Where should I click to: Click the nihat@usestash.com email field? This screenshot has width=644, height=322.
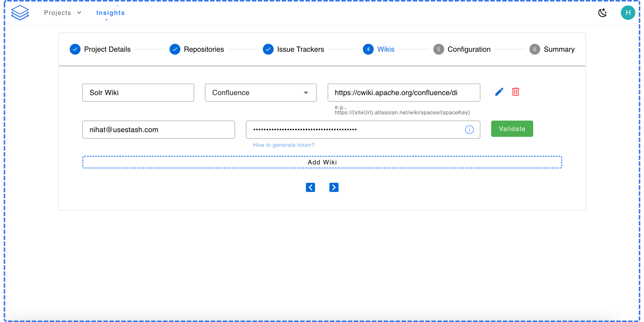158,129
